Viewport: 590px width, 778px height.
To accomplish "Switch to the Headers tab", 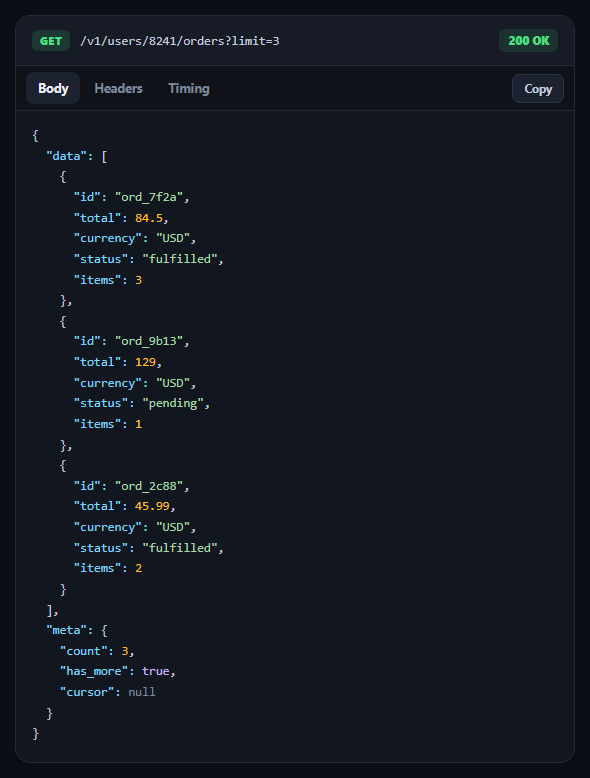I will click(x=119, y=88).
